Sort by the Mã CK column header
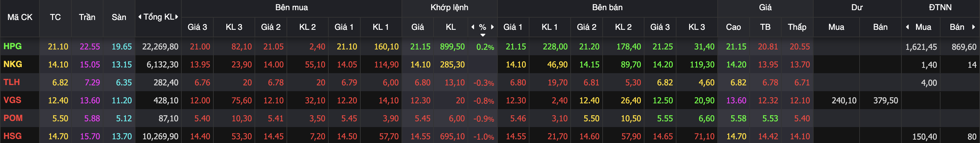980x143 pixels. (x=20, y=17)
